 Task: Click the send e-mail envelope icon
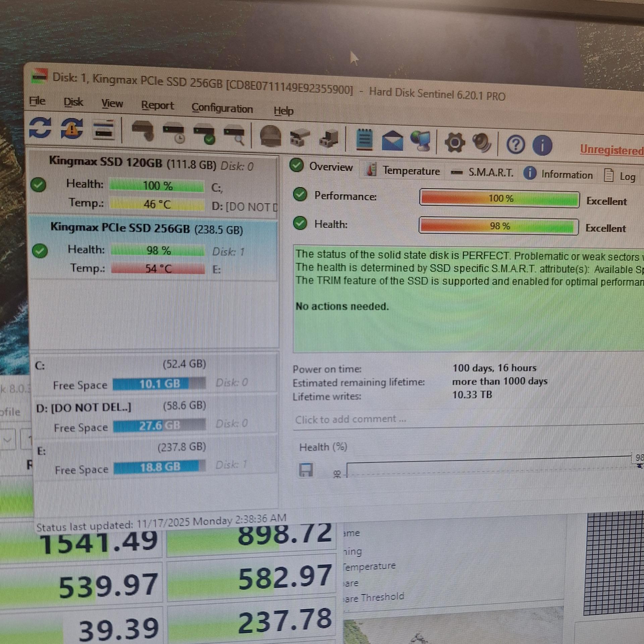(392, 141)
